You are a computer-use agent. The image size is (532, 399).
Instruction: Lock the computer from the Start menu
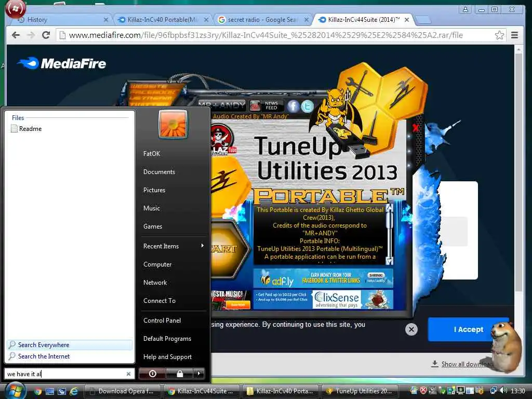(x=179, y=374)
